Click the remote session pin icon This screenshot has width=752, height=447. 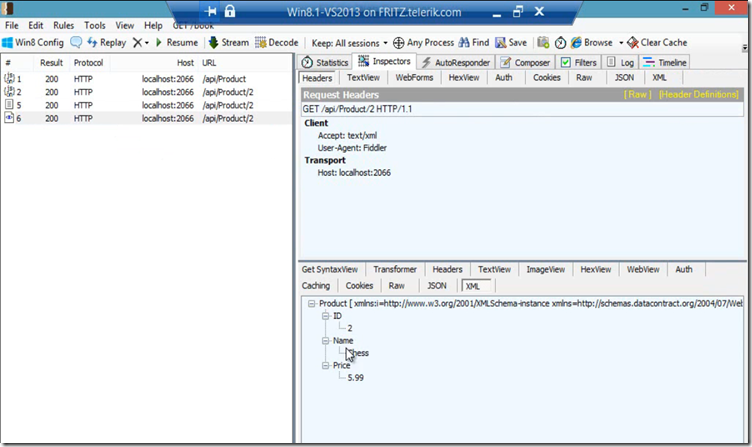tap(210, 11)
